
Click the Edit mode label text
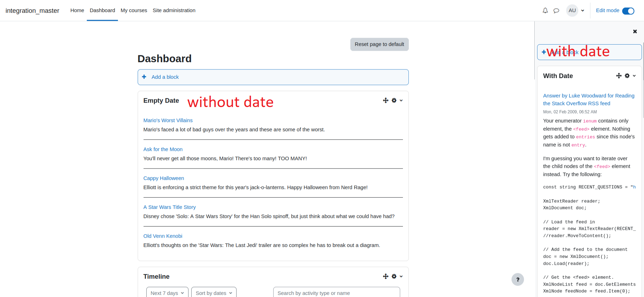608,10
